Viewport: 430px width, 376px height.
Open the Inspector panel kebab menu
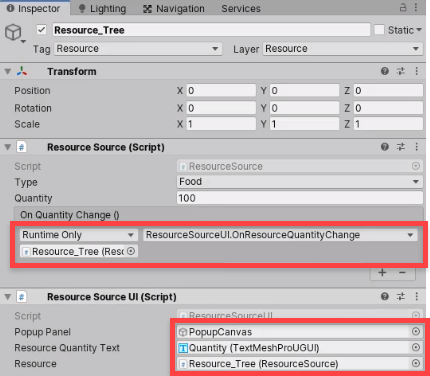coord(416,7)
